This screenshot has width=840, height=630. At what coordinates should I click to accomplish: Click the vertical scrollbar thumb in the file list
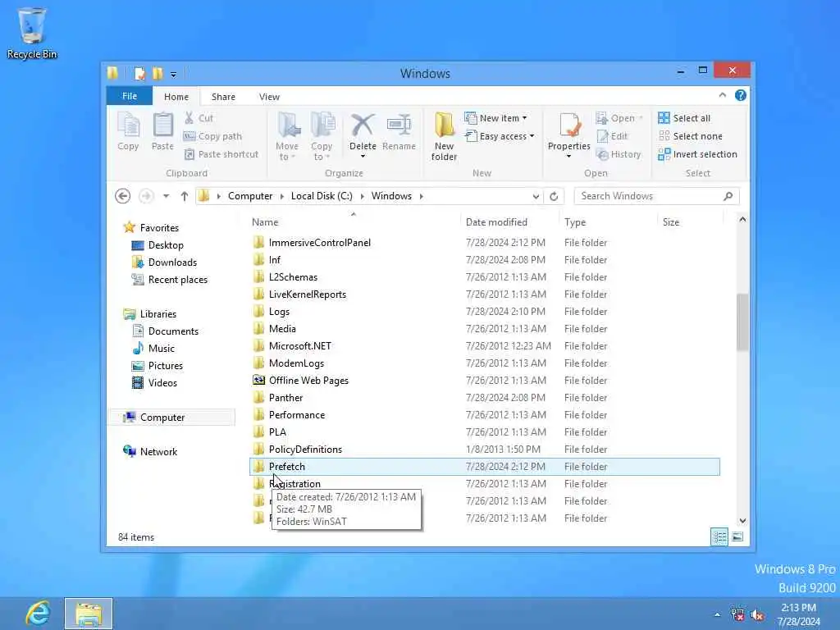(742, 322)
